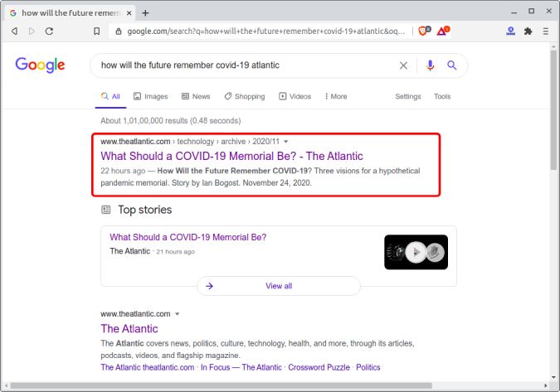560x392 pixels.
Task: Click the '21 hours ago' timestamp
Action: [175, 252]
